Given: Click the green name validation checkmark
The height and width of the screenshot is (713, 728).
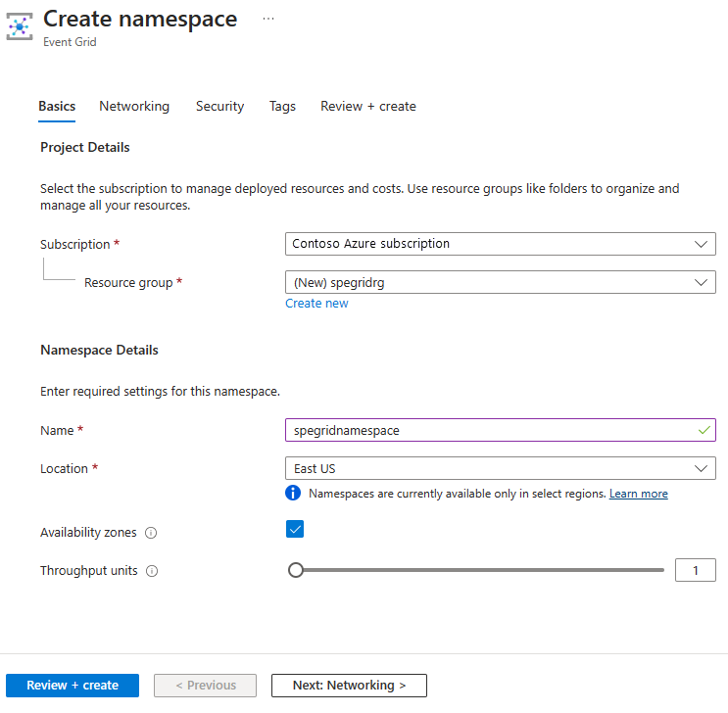Looking at the screenshot, I should [704, 430].
